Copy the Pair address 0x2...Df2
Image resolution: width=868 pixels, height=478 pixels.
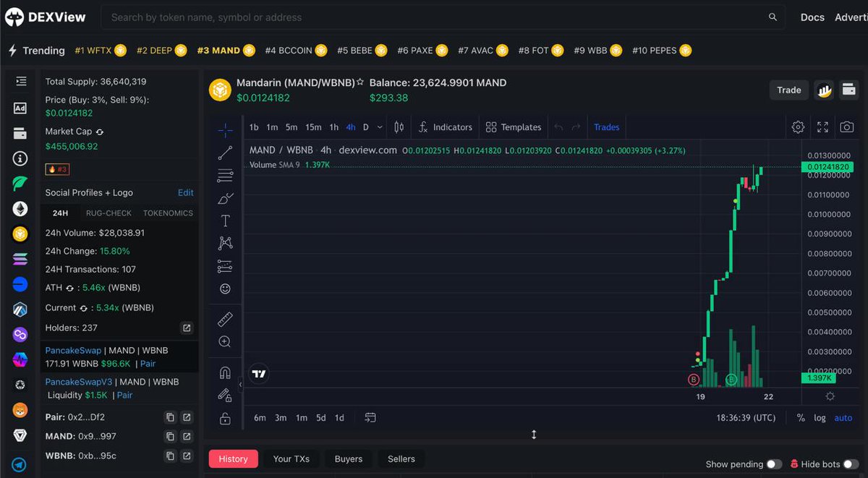170,417
